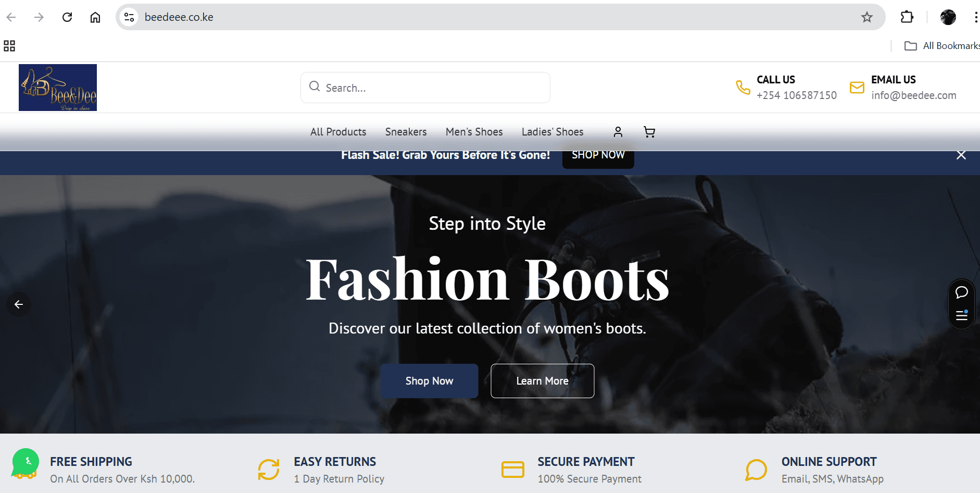Click the envelope icon beside Email Us

pyautogui.click(x=857, y=88)
